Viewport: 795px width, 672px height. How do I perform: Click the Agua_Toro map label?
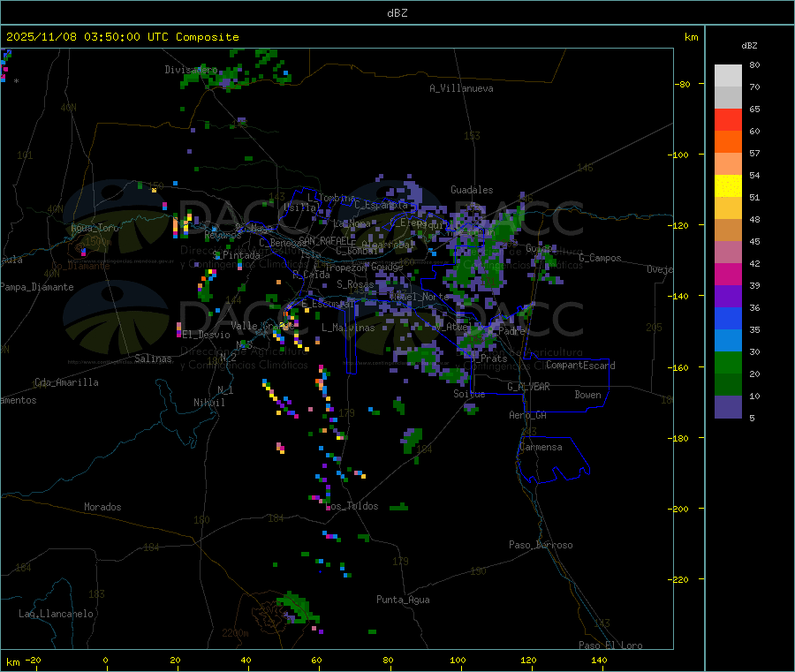95,228
